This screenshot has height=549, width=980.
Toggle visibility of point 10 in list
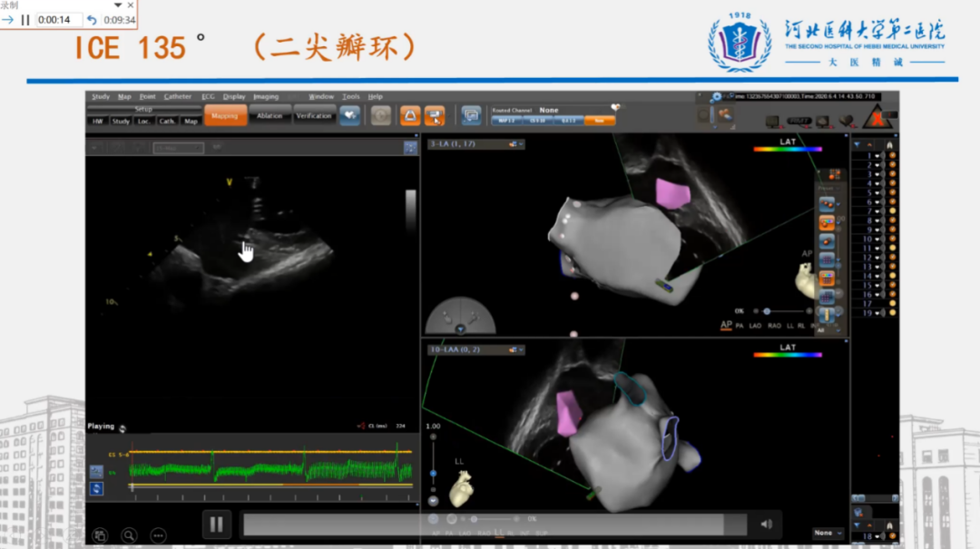point(880,240)
